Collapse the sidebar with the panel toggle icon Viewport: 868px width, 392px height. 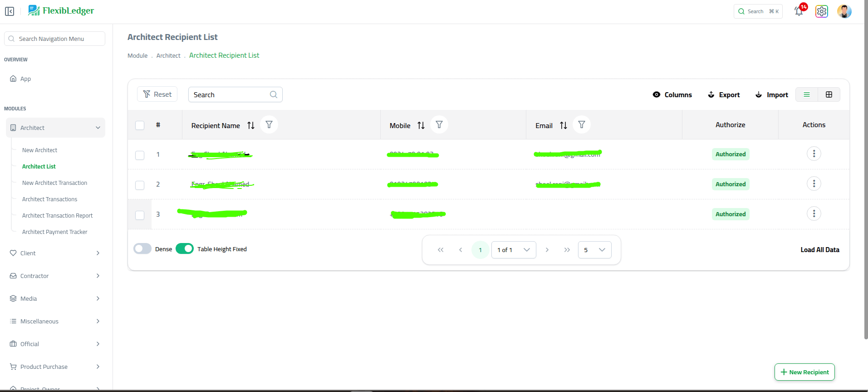pyautogui.click(x=10, y=11)
